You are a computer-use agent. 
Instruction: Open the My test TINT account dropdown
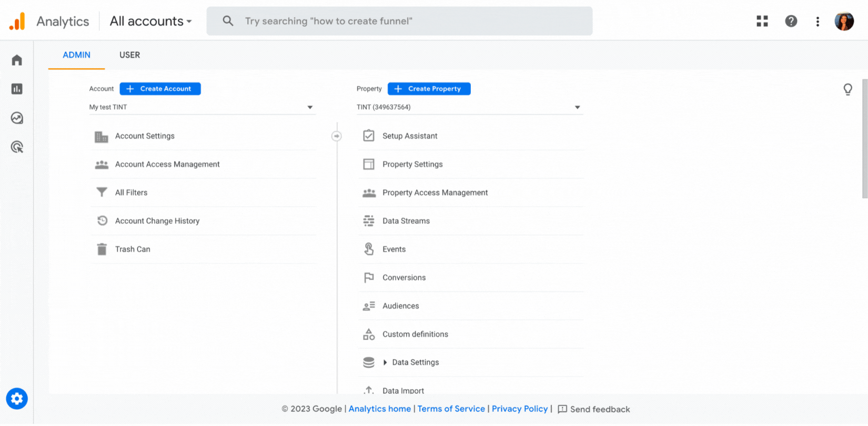click(x=202, y=107)
